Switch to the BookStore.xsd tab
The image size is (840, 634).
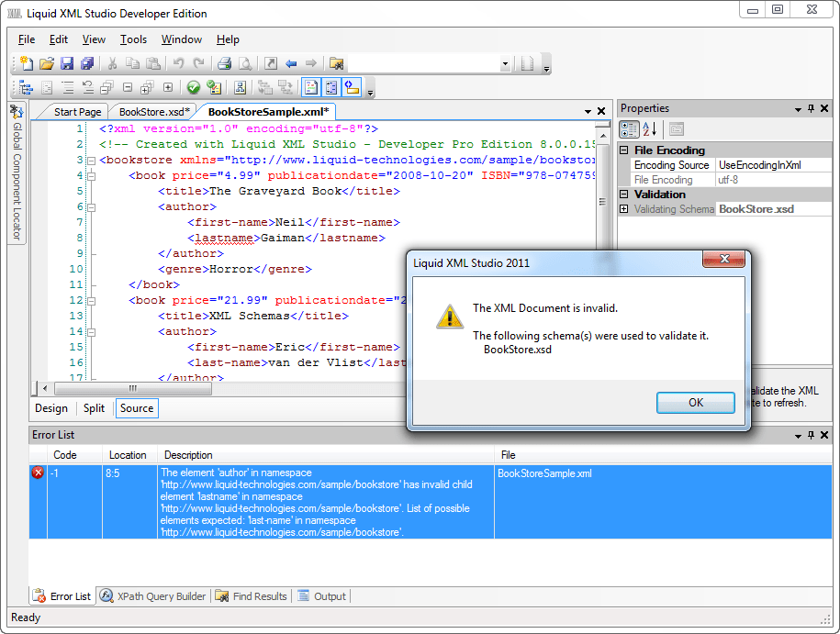(154, 112)
